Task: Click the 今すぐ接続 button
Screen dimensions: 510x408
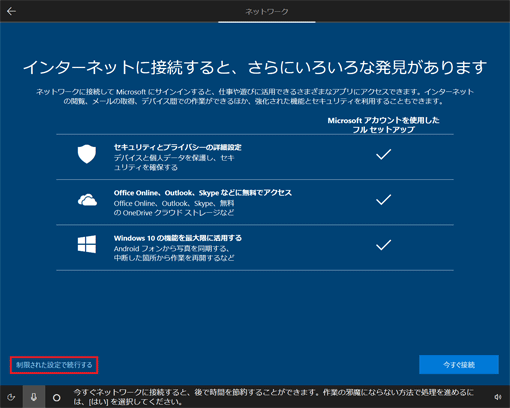Action: pos(459,365)
